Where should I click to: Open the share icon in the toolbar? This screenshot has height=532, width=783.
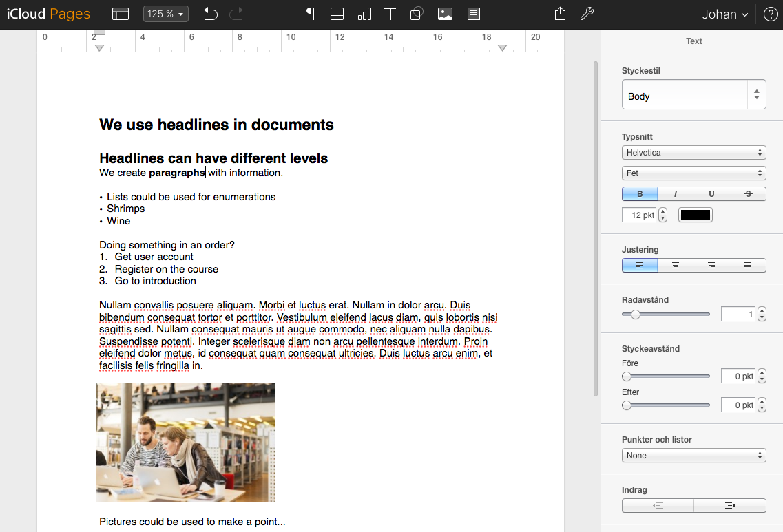(x=560, y=14)
